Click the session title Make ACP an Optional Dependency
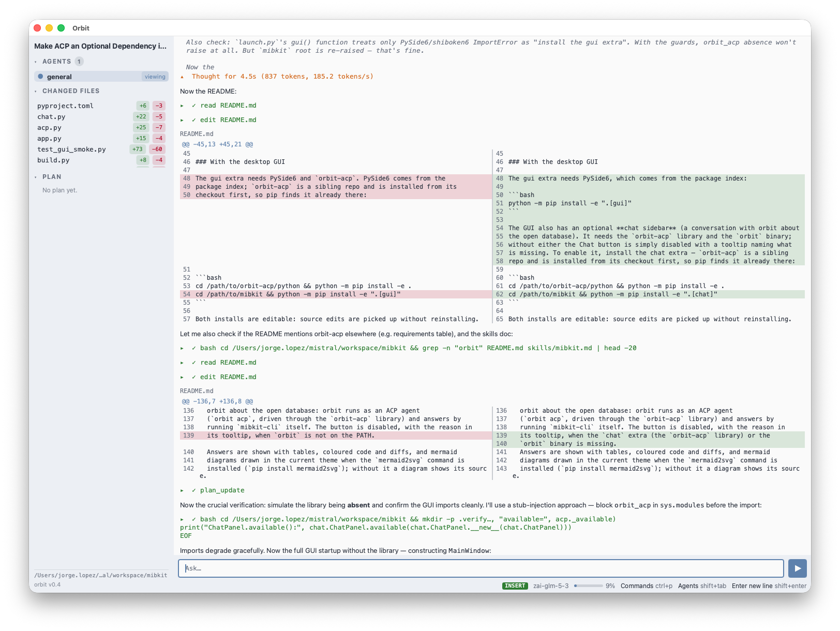This screenshot has width=840, height=631. coord(100,46)
